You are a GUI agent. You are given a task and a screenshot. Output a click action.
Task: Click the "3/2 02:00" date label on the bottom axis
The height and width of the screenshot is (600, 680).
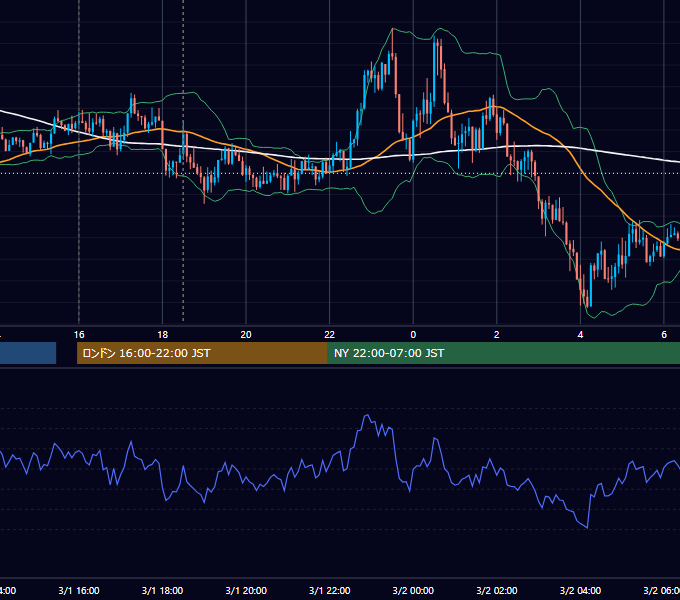(x=497, y=590)
